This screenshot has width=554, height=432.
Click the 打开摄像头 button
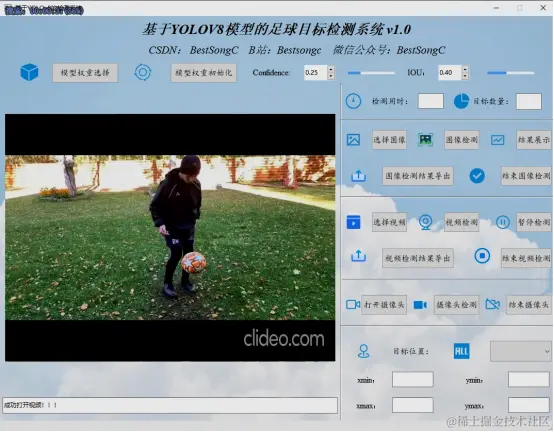pos(384,304)
